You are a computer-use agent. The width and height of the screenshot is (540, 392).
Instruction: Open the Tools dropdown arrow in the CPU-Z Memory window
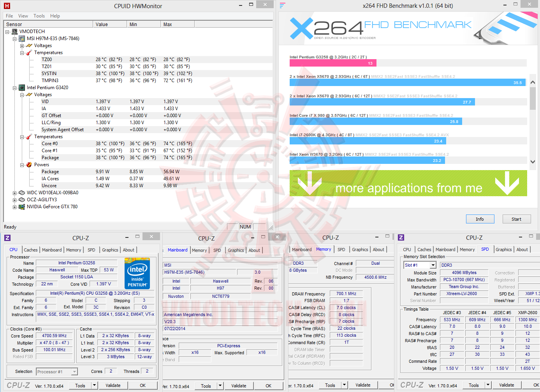tap(344, 385)
